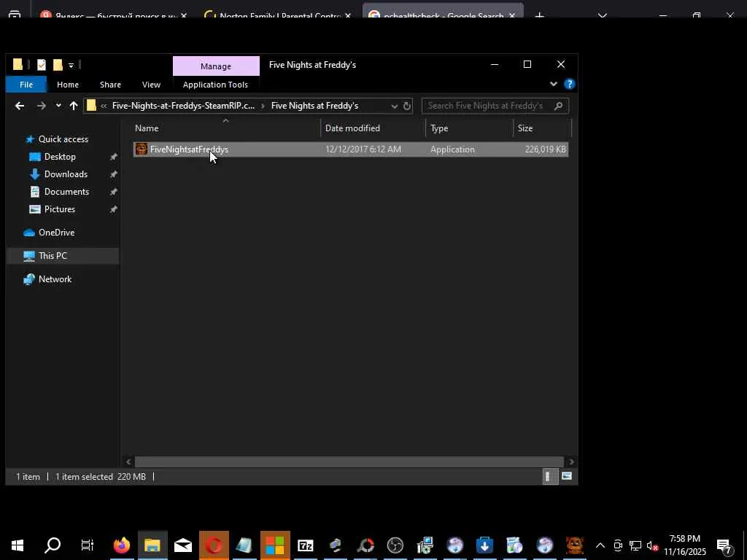Select Five-Nights-at-Freddys-SteamRIP.c... breadcrumb
This screenshot has width=747, height=560.
pyautogui.click(x=183, y=106)
